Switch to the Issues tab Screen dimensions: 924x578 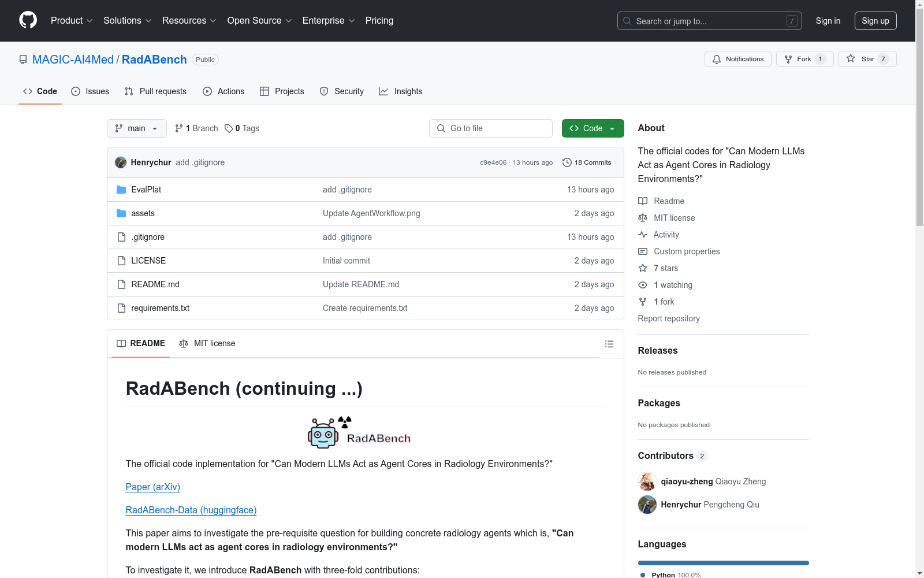(90, 91)
